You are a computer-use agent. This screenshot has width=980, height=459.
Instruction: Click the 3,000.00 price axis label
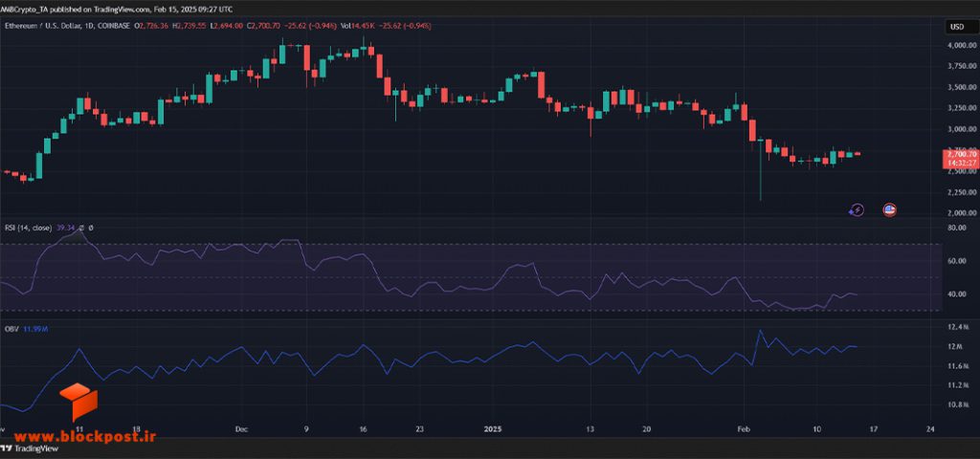pos(961,129)
